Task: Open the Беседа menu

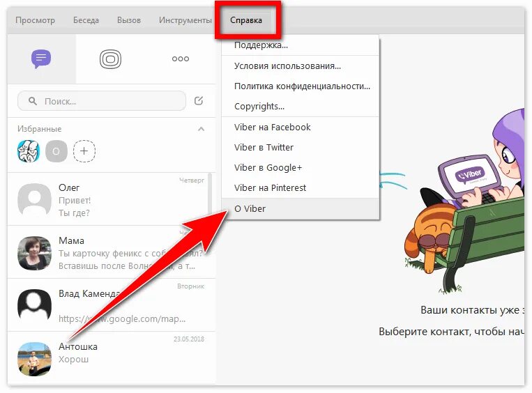Action: tap(86, 20)
